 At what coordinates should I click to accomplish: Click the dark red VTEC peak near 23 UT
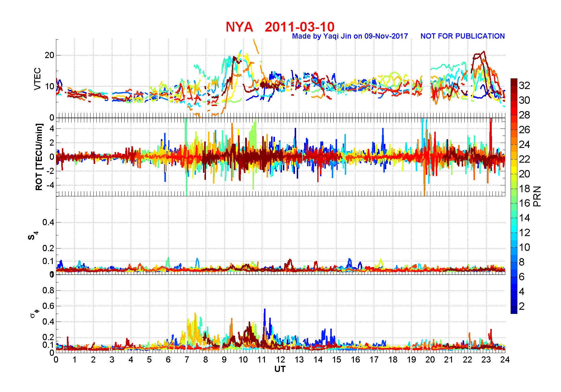483,52
